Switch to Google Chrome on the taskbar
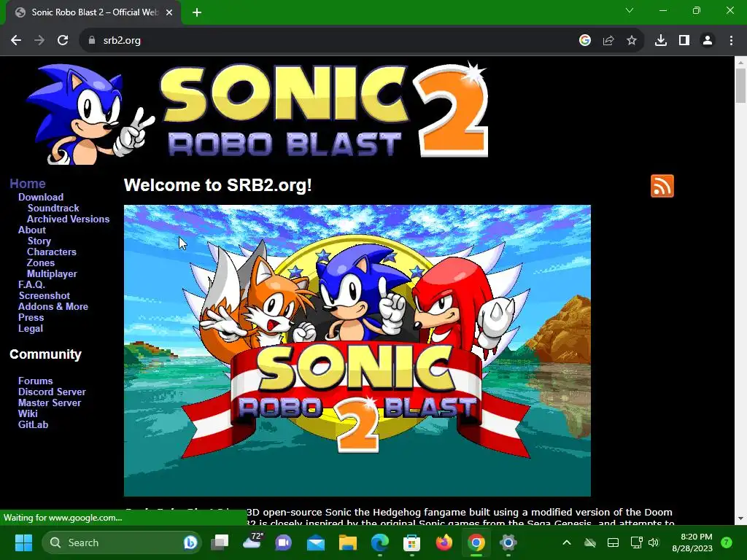 476,542
